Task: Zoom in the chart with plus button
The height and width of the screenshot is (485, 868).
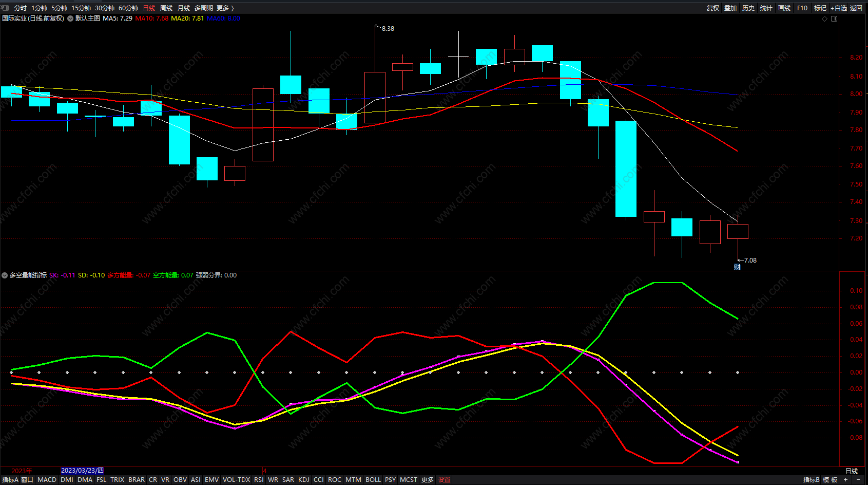Action: click(845, 479)
